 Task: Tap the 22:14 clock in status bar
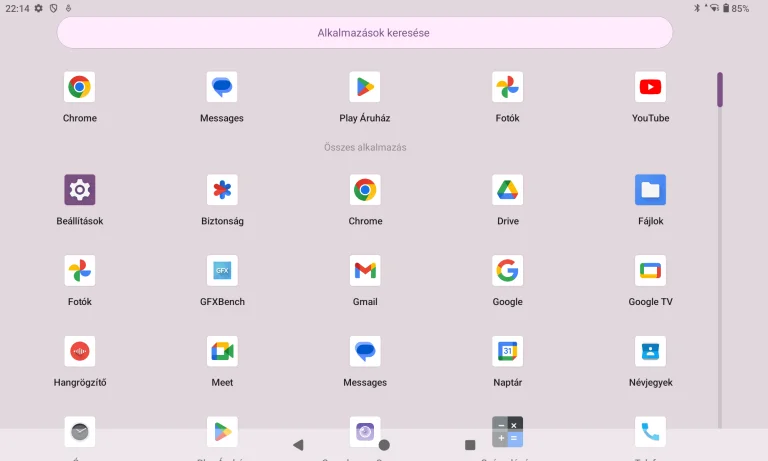[17, 8]
